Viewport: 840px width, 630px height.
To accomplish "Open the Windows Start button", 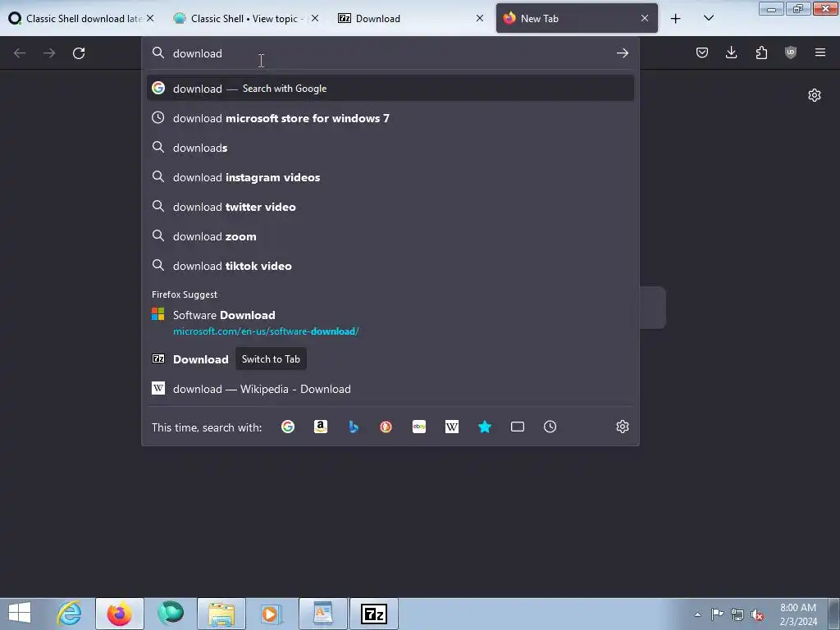I will tap(20, 613).
